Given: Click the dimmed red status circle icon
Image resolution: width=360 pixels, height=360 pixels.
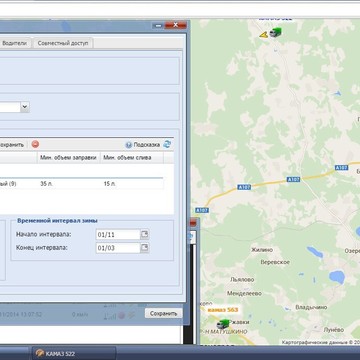Looking at the screenshot, I should click(x=122, y=315).
